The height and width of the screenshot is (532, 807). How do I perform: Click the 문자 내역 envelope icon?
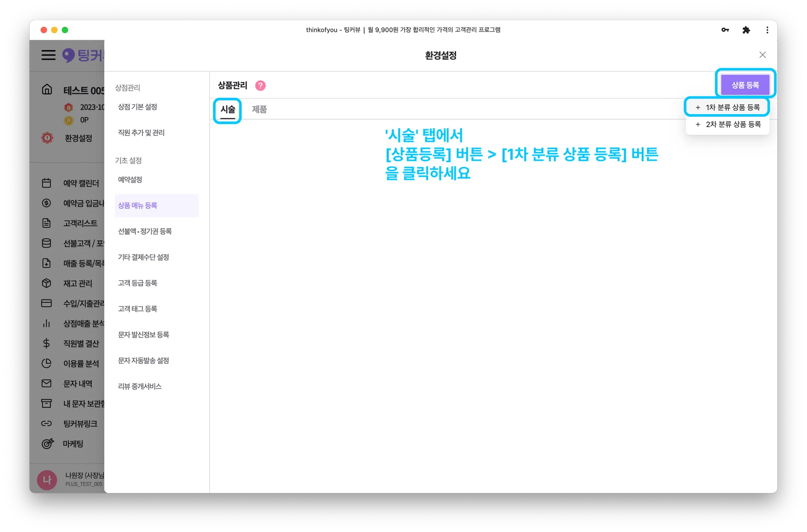46,384
